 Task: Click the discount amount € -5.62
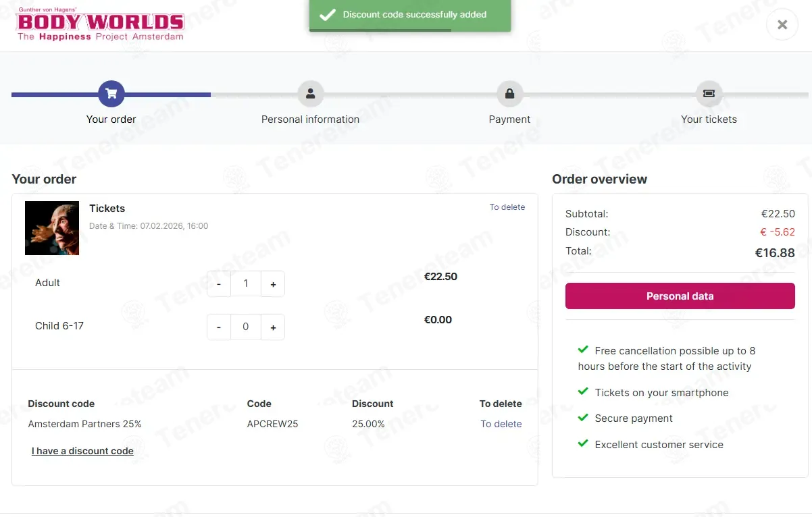[778, 232]
